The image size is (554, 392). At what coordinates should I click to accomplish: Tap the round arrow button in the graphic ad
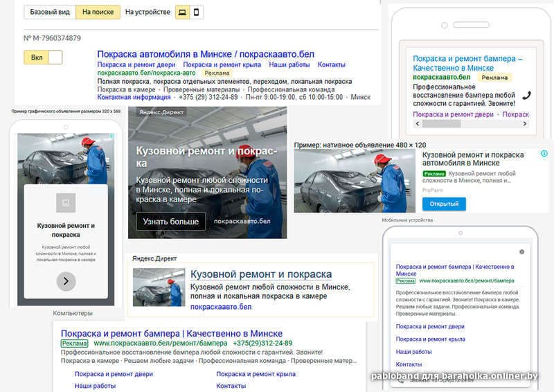point(66,281)
